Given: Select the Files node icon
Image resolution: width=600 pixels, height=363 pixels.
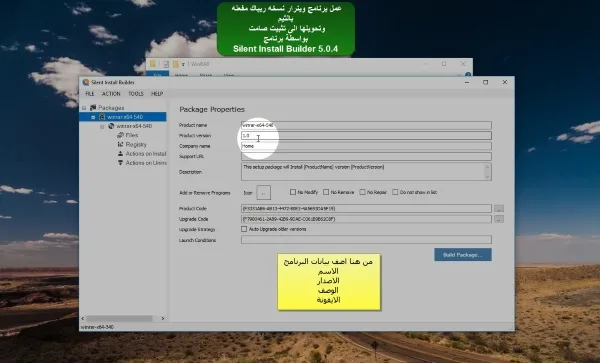Looking at the screenshot, I should [121, 135].
